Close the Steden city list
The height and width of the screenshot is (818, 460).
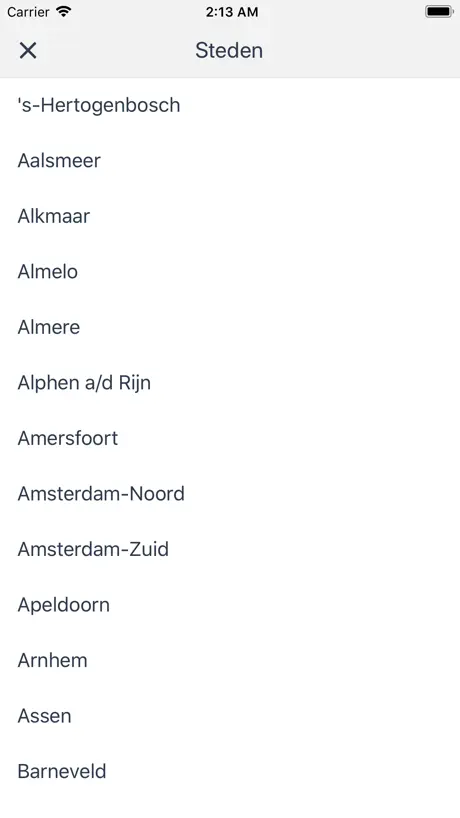(28, 51)
